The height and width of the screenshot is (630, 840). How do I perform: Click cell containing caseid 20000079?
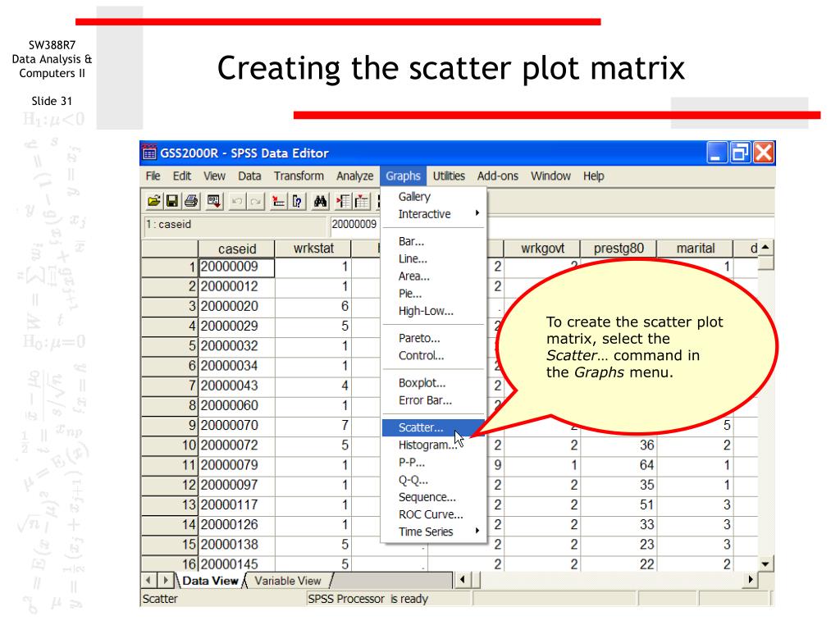pyautogui.click(x=237, y=465)
